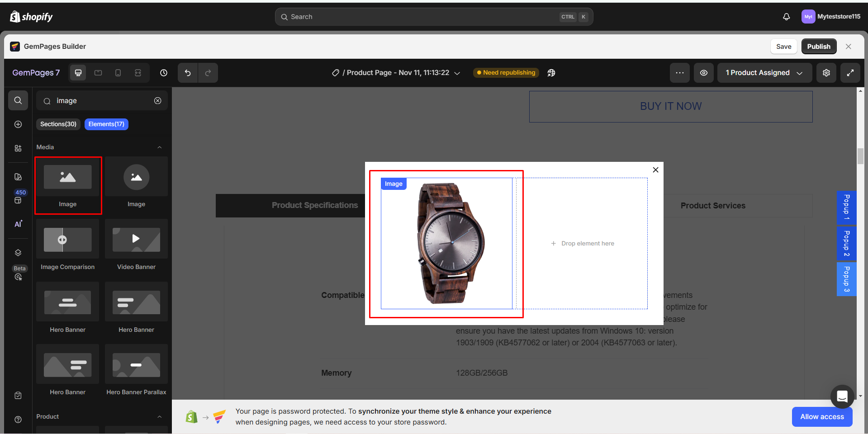Open the more options ellipsis menu
Screen dimensions: 868x434
pos(680,73)
